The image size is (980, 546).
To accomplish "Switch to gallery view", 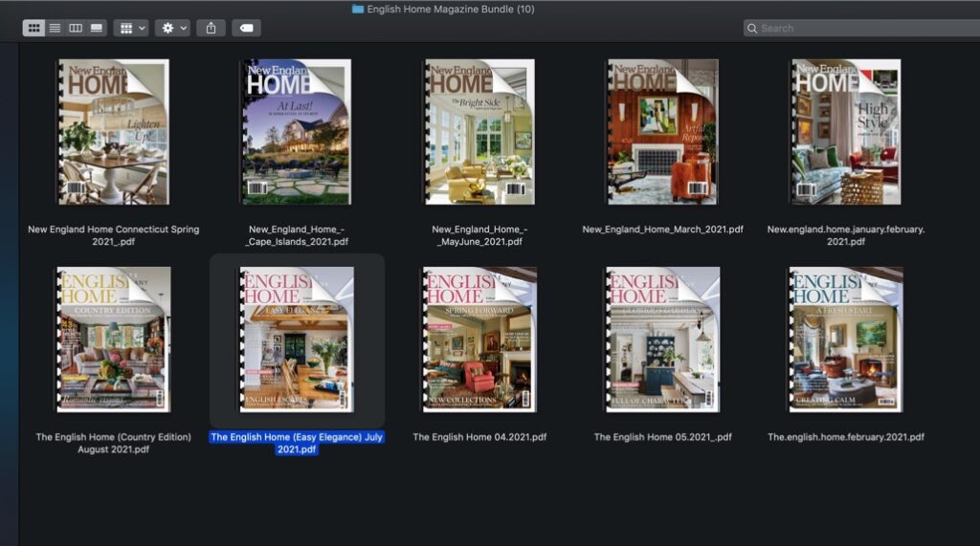I will click(x=97, y=28).
